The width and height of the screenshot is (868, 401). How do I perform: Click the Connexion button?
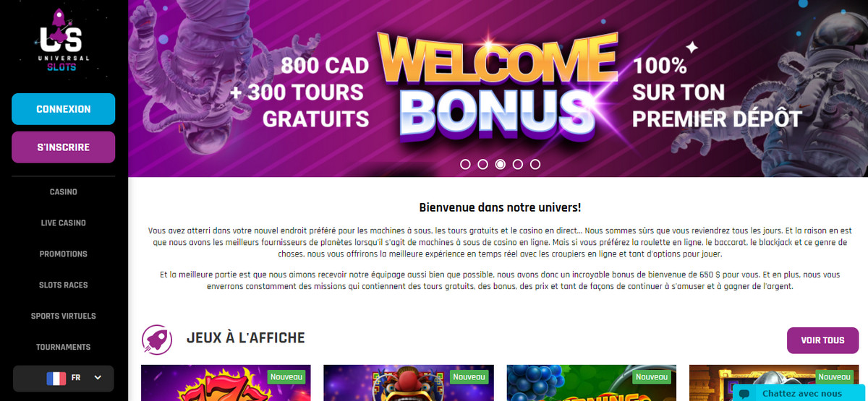pos(64,109)
